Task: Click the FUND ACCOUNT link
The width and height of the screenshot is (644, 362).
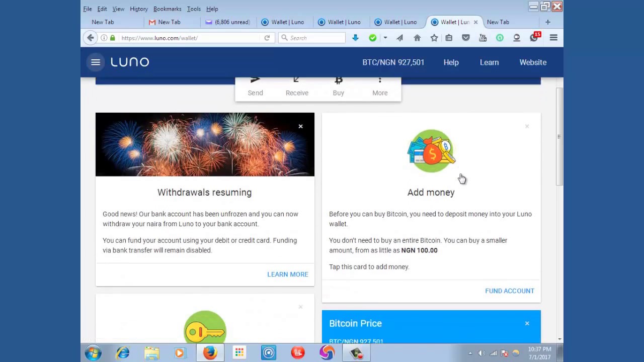Action: point(510,291)
